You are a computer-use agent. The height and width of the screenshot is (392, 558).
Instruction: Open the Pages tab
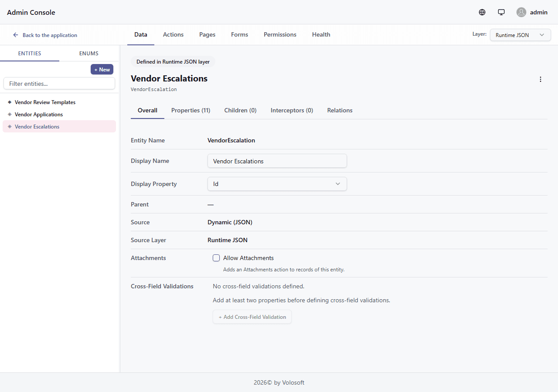coord(207,34)
